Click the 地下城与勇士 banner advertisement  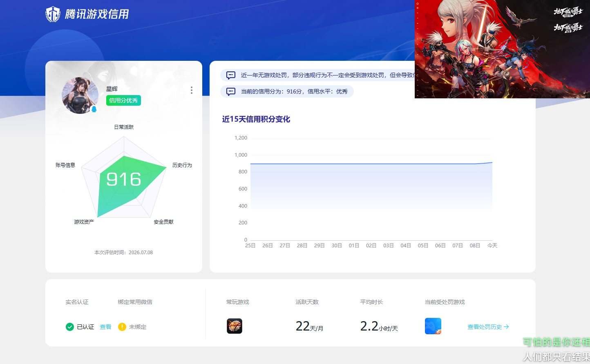point(502,49)
